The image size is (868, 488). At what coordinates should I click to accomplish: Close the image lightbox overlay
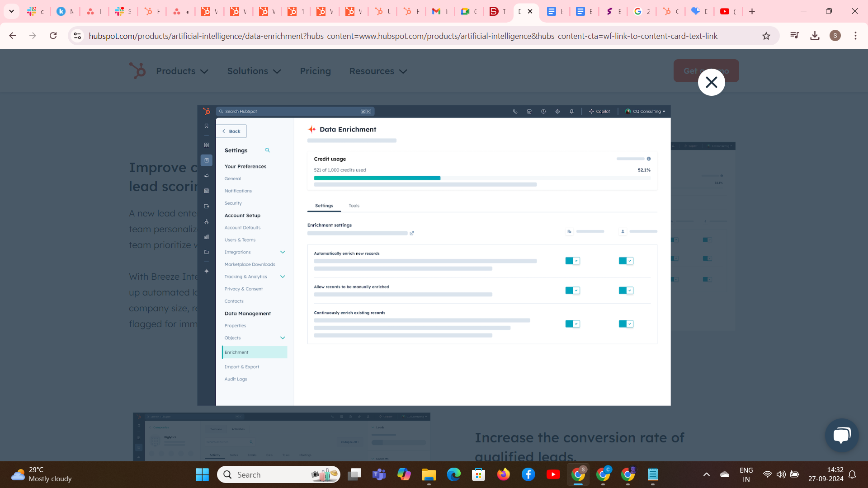tap(711, 82)
